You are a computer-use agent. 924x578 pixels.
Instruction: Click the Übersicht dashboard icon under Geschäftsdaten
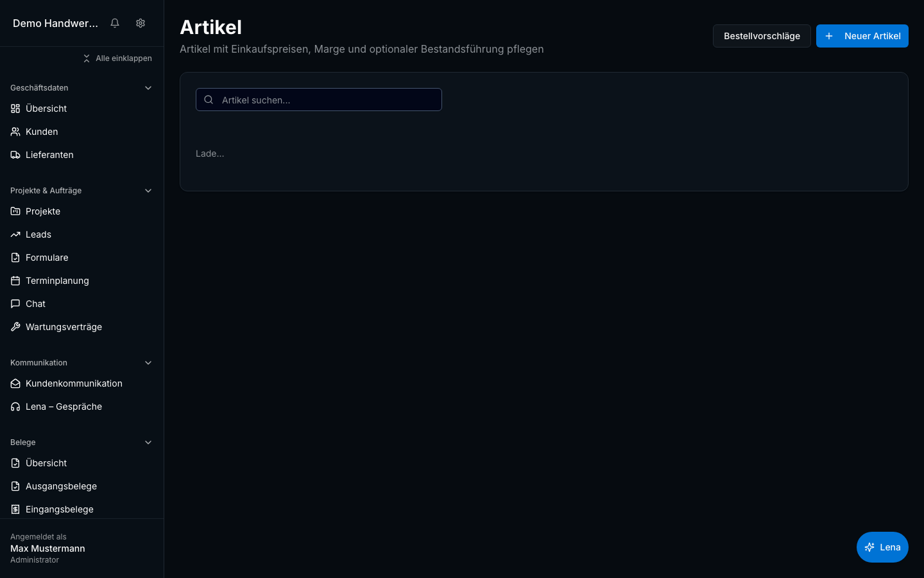point(15,109)
